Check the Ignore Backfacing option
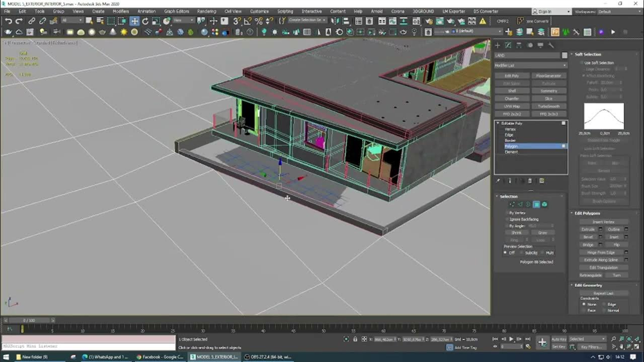 coord(507,219)
